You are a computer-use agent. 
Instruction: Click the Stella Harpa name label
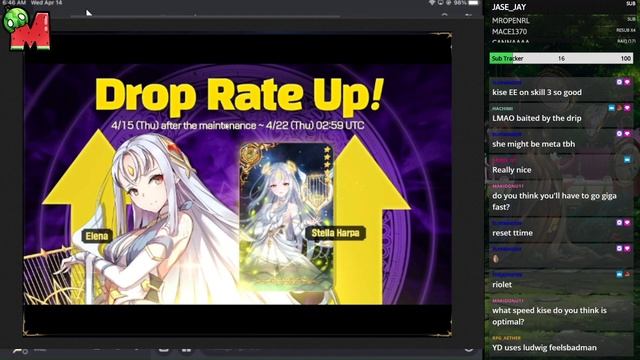pos(336,233)
